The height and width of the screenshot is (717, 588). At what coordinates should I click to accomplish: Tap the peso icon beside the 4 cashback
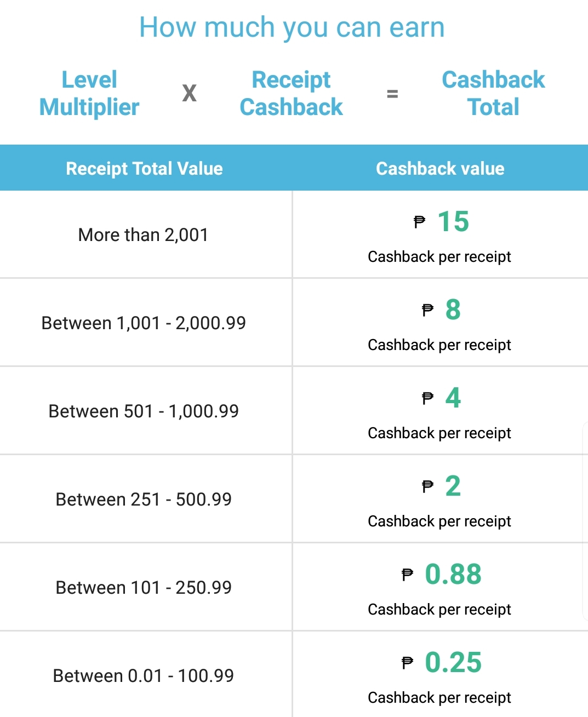click(x=427, y=398)
